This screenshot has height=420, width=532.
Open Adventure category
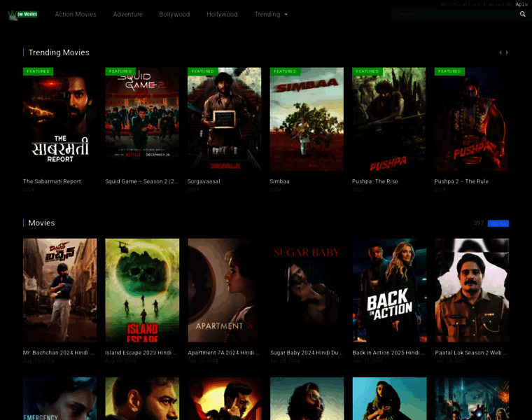point(128,14)
